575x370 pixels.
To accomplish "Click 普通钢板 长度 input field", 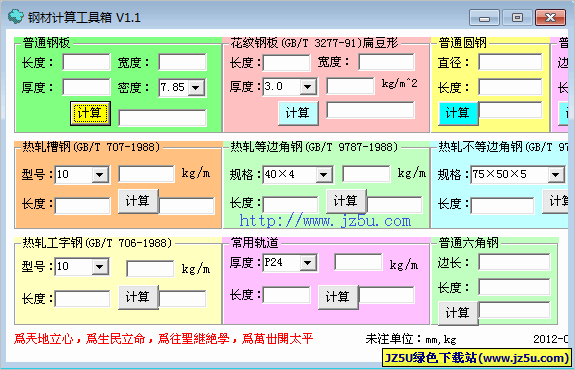I will tap(87, 62).
